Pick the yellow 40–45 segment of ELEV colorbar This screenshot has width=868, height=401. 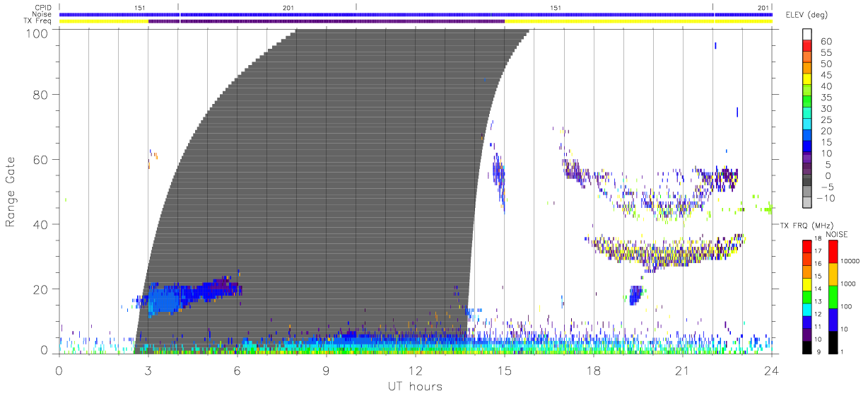tap(807, 80)
